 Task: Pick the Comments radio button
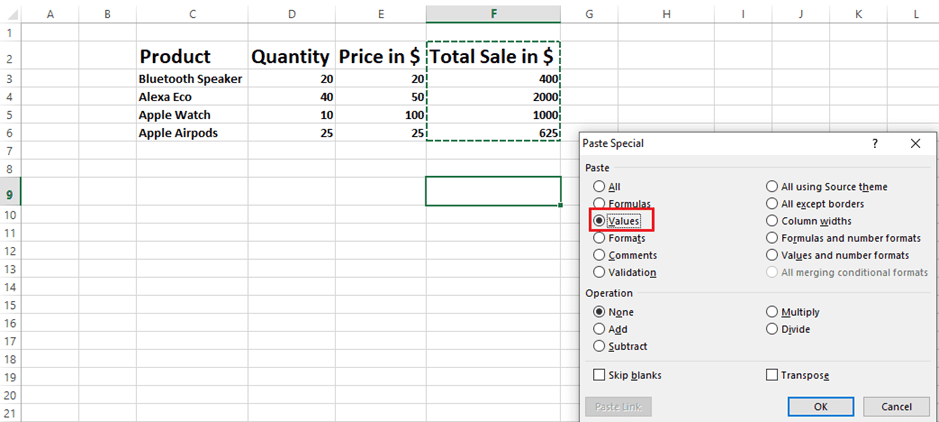pos(600,255)
